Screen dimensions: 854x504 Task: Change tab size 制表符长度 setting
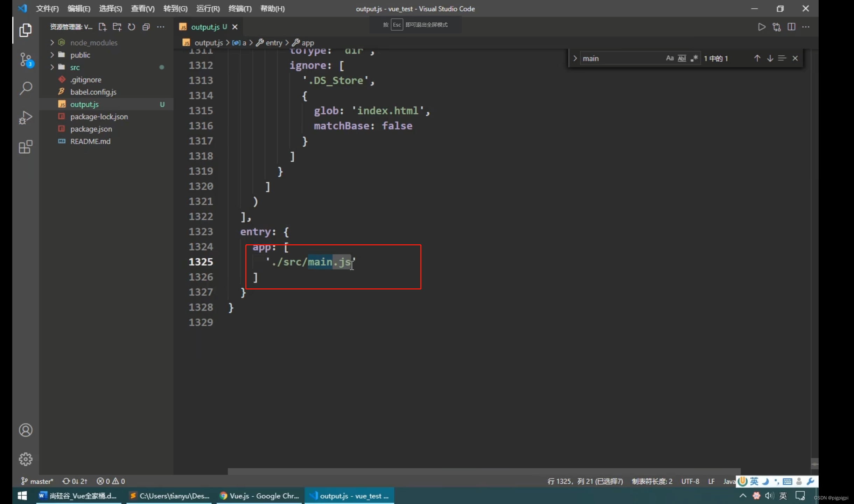pos(652,481)
